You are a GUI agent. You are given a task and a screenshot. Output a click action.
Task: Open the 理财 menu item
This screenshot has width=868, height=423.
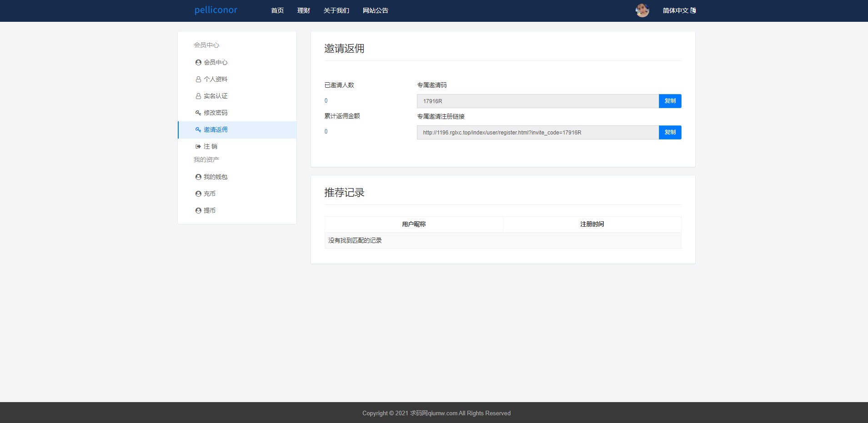(304, 10)
